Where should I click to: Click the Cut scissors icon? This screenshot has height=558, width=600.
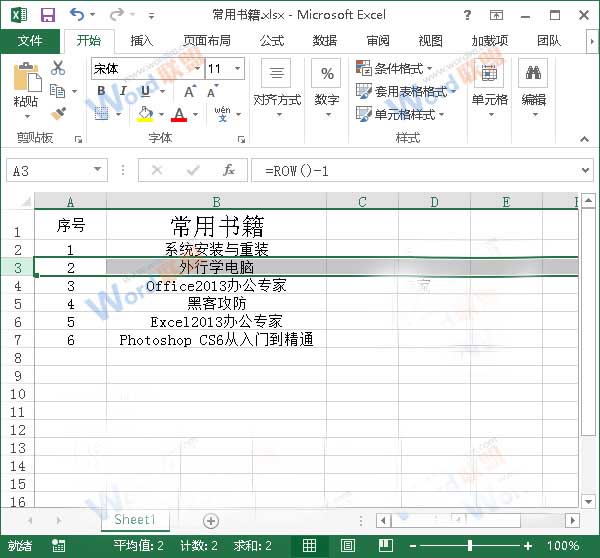coord(58,68)
